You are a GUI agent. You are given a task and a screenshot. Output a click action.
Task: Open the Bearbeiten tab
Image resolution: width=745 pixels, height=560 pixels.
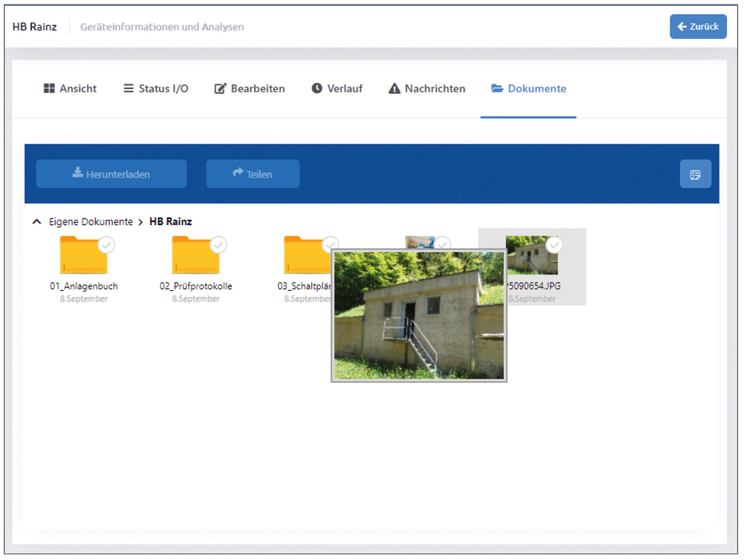coord(249,89)
